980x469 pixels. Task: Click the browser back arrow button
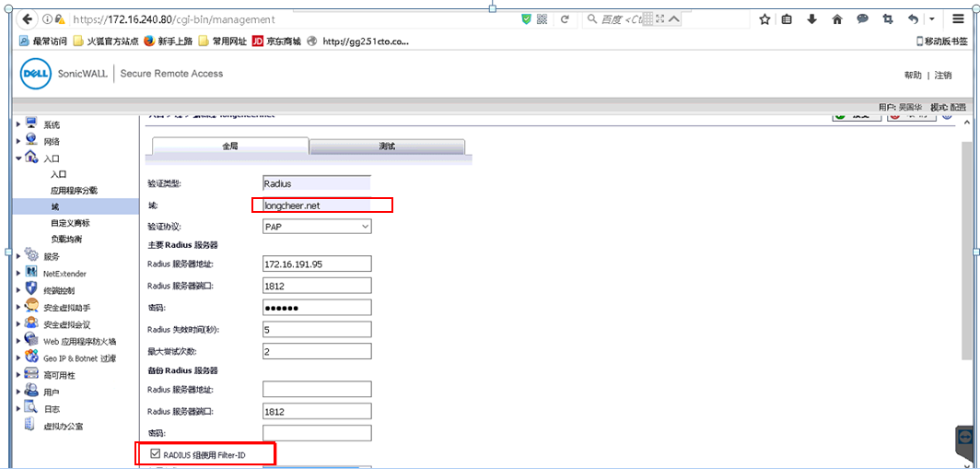[x=28, y=18]
